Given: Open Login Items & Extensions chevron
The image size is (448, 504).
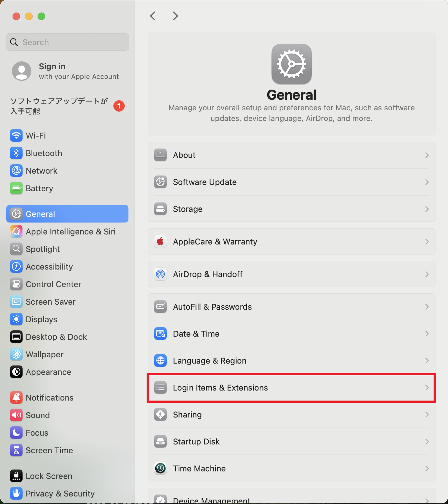Looking at the screenshot, I should click(x=427, y=388).
